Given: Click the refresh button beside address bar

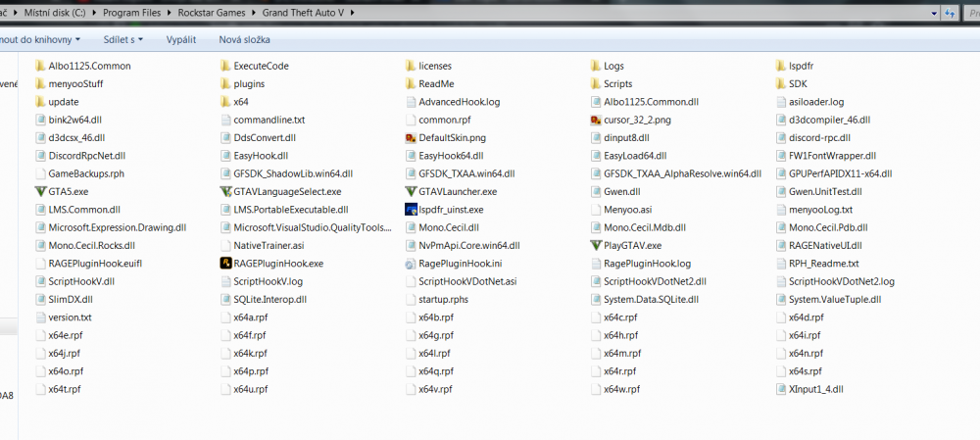Looking at the screenshot, I should tap(950, 13).
